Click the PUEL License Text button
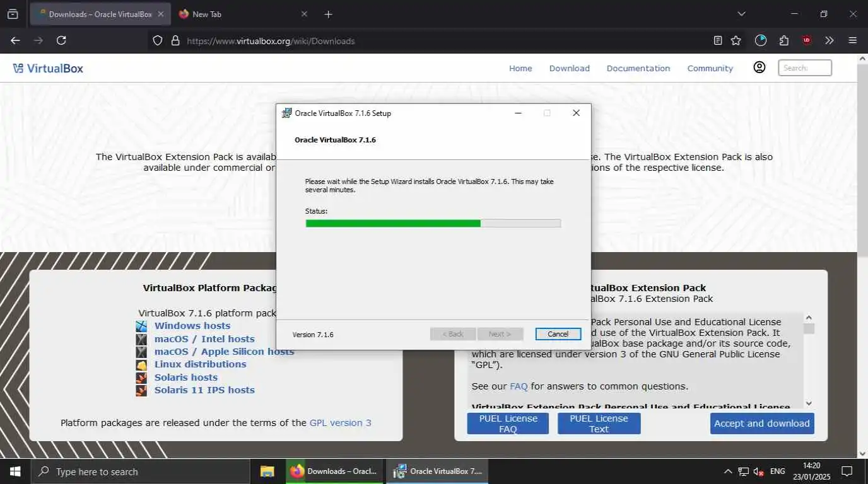The image size is (868, 484). click(599, 423)
